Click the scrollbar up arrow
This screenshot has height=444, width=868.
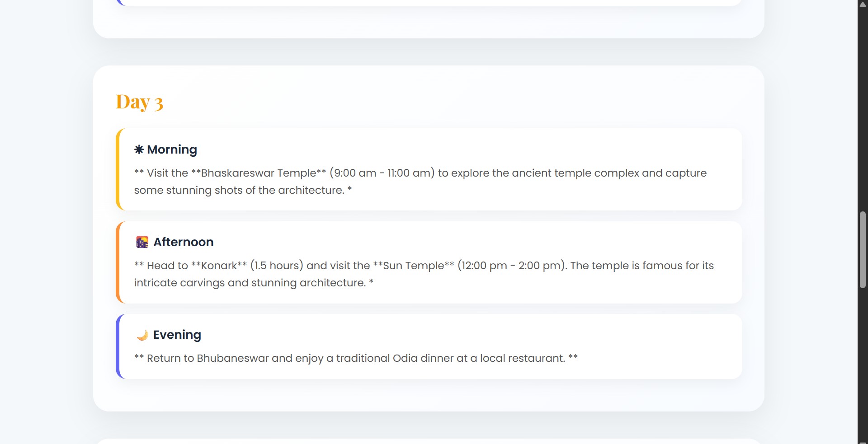click(863, 4)
